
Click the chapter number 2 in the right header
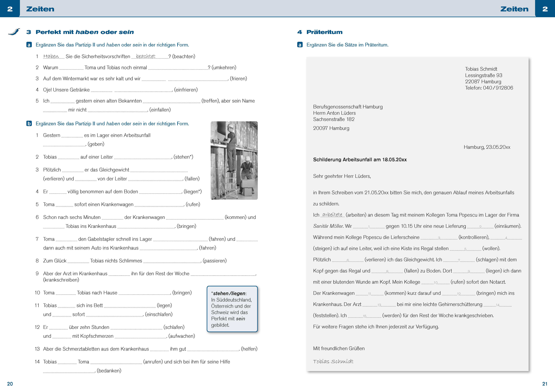coord(545,9)
